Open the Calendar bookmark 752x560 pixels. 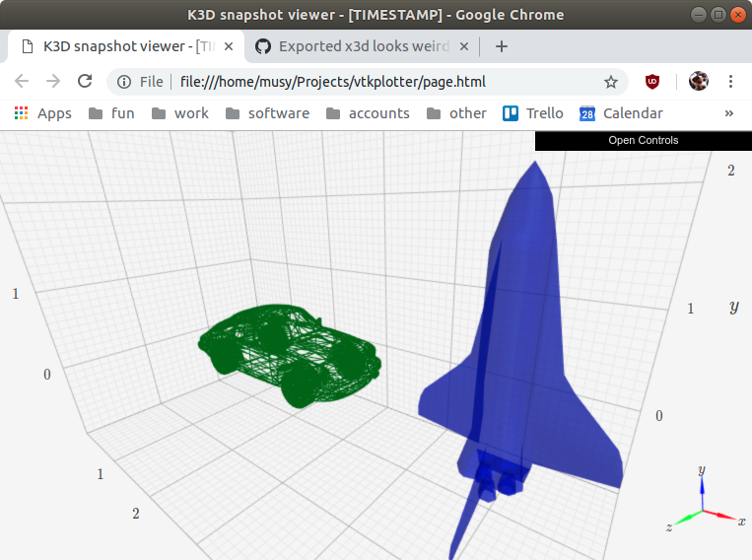click(621, 113)
